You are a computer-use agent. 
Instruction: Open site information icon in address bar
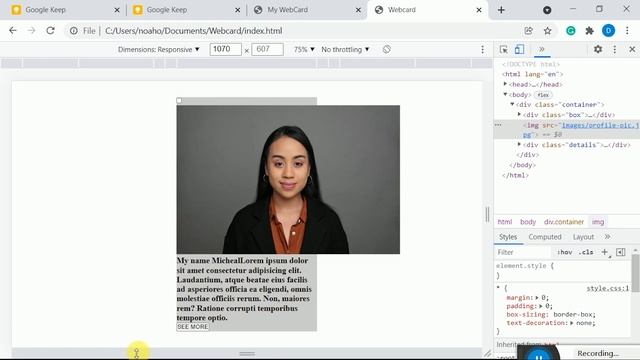[x=73, y=31]
